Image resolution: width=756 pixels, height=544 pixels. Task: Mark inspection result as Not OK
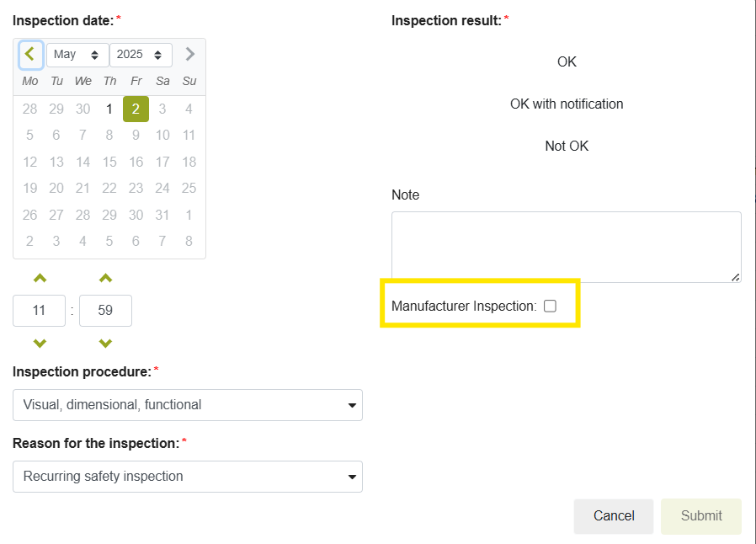click(x=567, y=147)
